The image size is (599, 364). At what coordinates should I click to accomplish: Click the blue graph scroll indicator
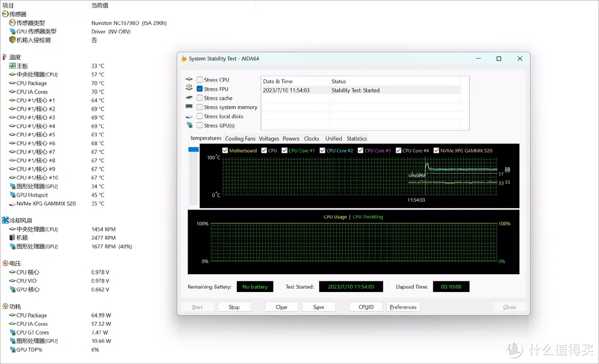(194, 149)
